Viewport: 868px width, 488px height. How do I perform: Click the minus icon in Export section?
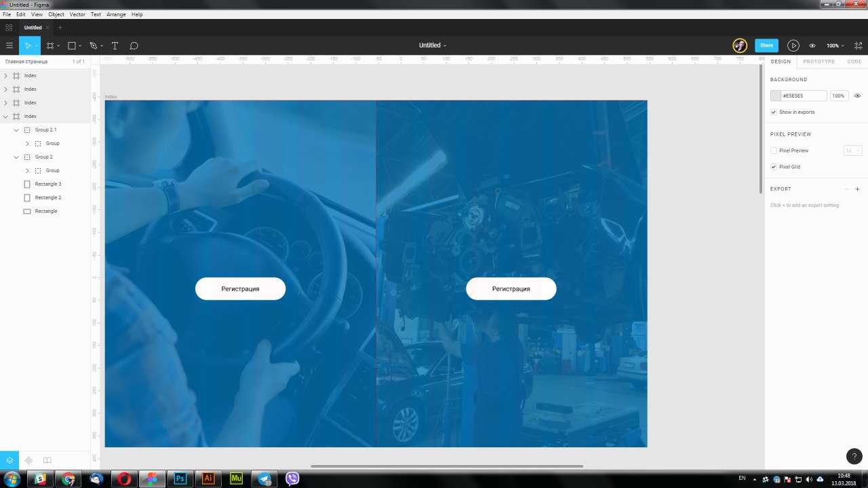click(x=846, y=189)
